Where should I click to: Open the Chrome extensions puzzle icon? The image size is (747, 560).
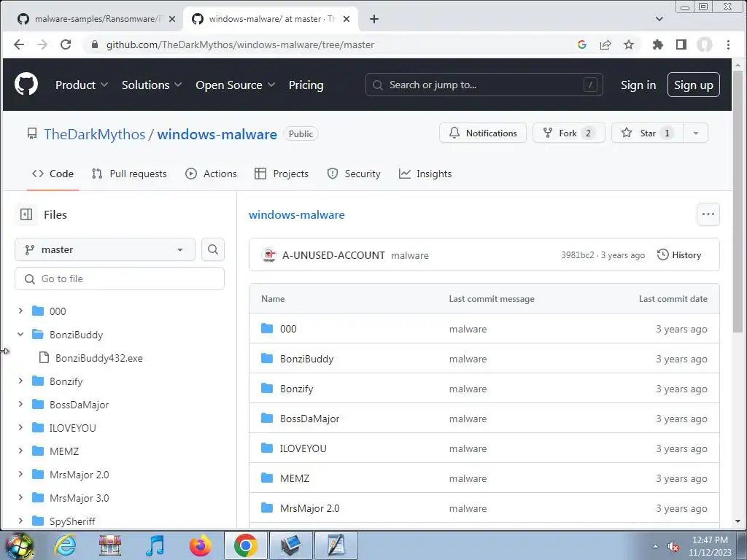coord(657,44)
